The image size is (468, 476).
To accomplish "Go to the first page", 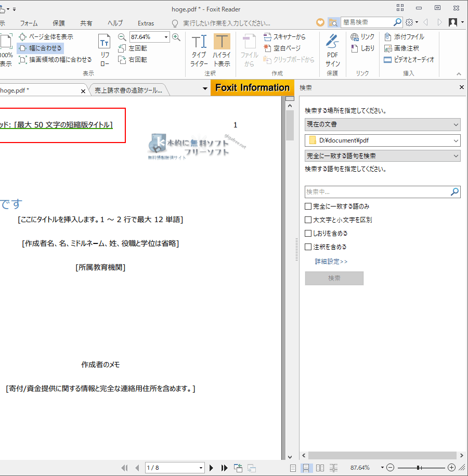I will tap(124, 468).
